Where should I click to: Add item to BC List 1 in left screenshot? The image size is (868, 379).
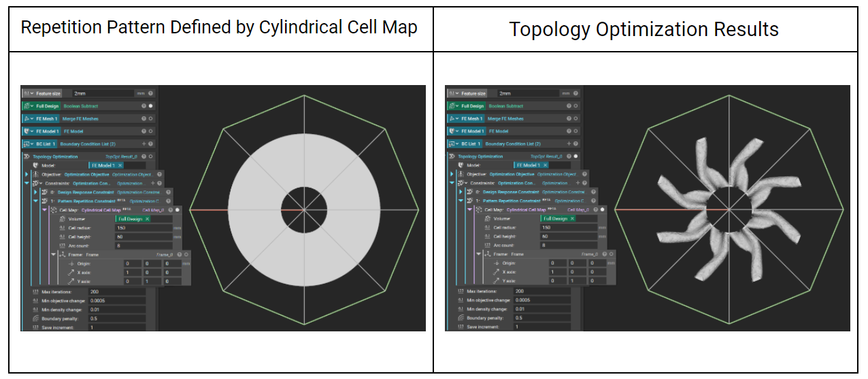pos(144,144)
